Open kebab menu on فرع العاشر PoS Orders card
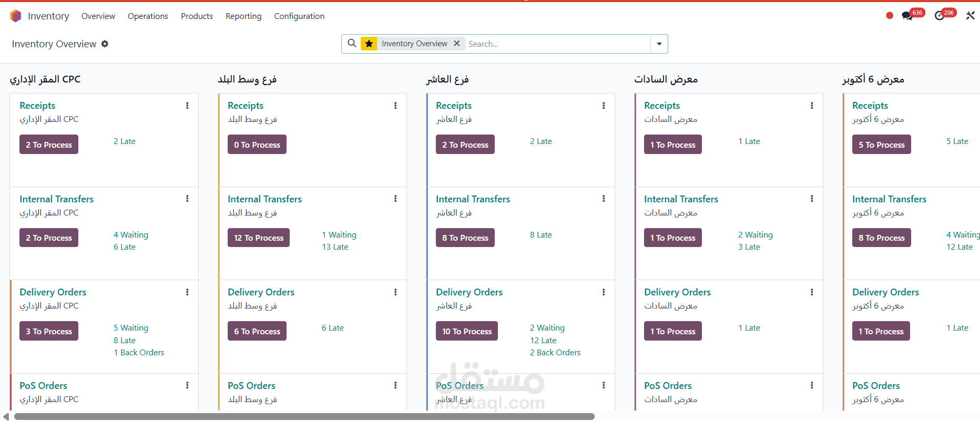The height and width of the screenshot is (421, 980). (604, 385)
